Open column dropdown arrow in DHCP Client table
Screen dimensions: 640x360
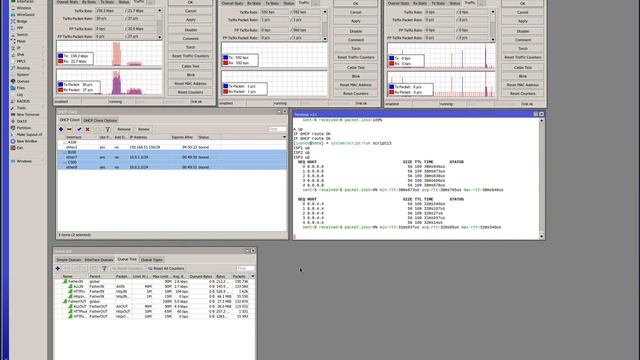284,137
